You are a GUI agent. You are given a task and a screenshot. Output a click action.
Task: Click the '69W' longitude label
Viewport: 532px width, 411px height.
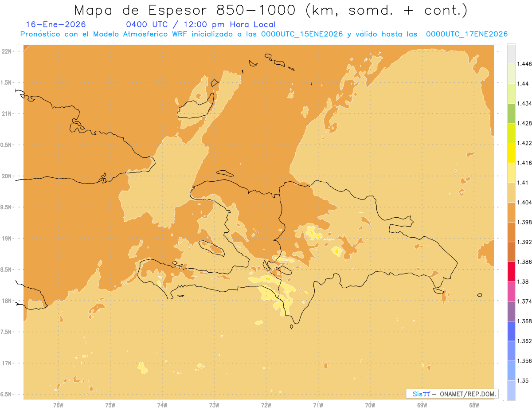coord(422,405)
